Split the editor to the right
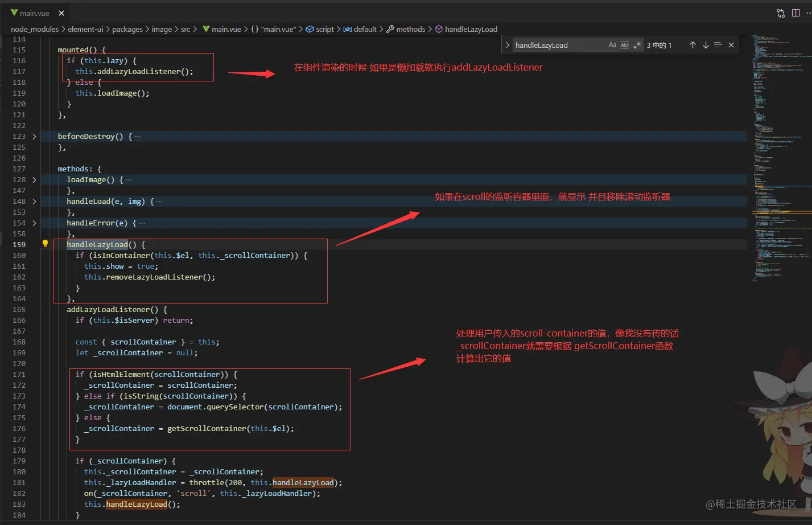Viewport: 812px width, 525px height. [x=795, y=13]
